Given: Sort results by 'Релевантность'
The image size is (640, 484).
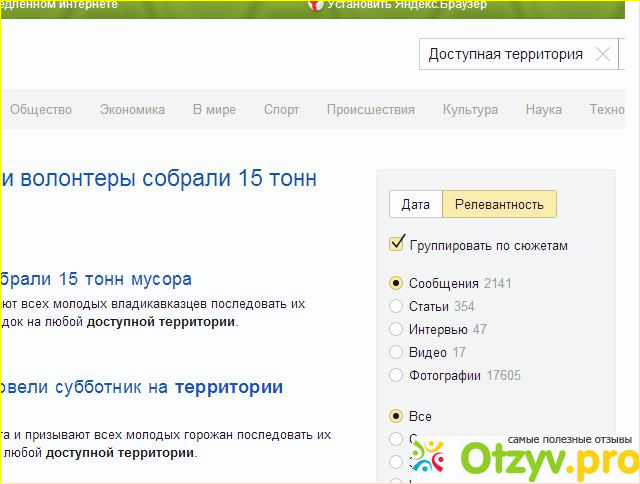Looking at the screenshot, I should pos(499,205).
